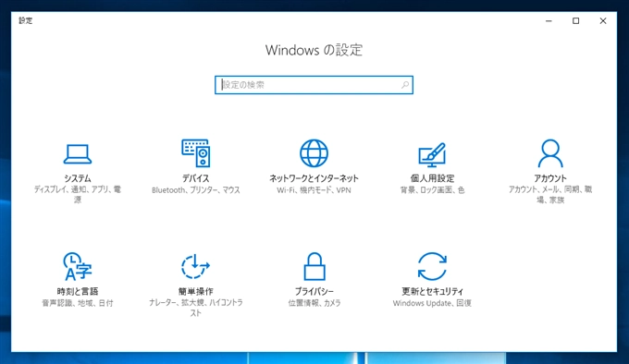Click the 簡単操作 label text
Image resolution: width=629 pixels, height=364 pixels.
click(x=196, y=292)
